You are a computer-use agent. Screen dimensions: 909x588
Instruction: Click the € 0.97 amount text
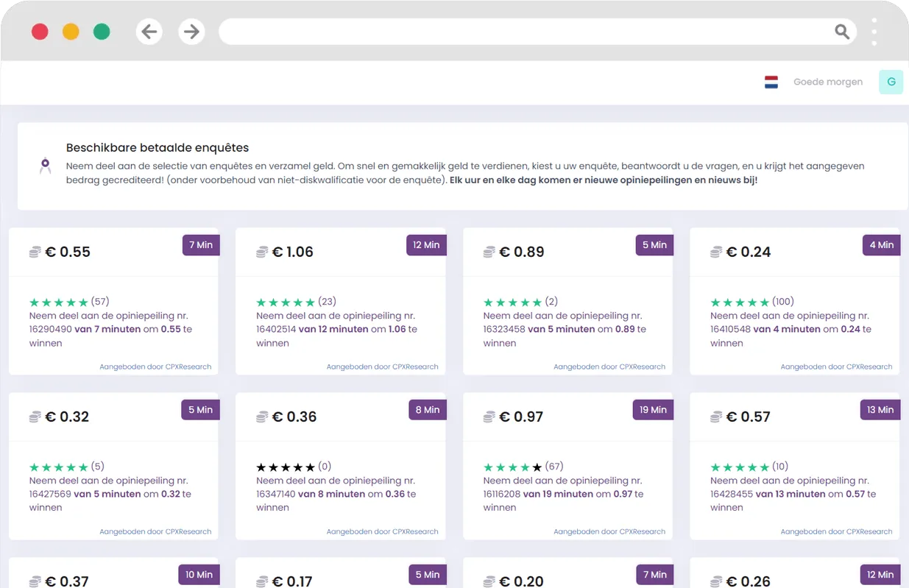coord(521,417)
